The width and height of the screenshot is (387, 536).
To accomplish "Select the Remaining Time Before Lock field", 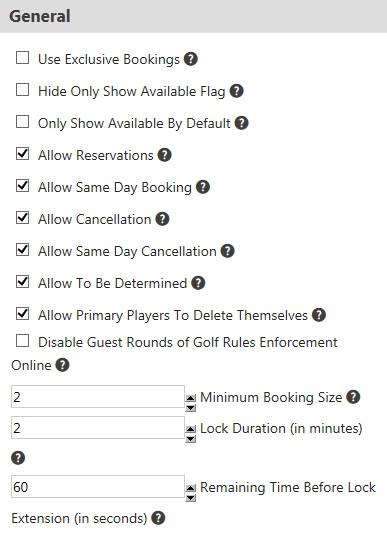I will pos(98,486).
